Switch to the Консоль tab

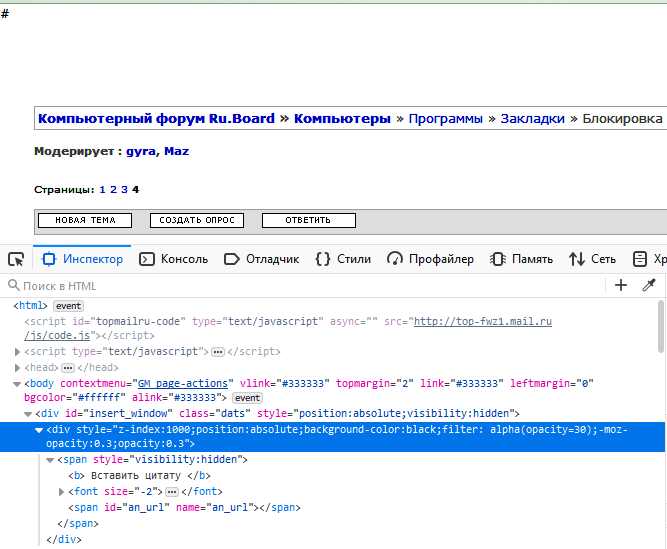(x=174, y=259)
